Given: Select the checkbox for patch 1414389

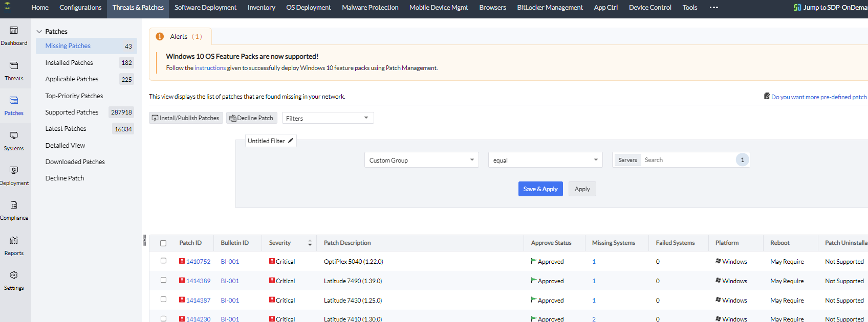Looking at the screenshot, I should [x=163, y=280].
